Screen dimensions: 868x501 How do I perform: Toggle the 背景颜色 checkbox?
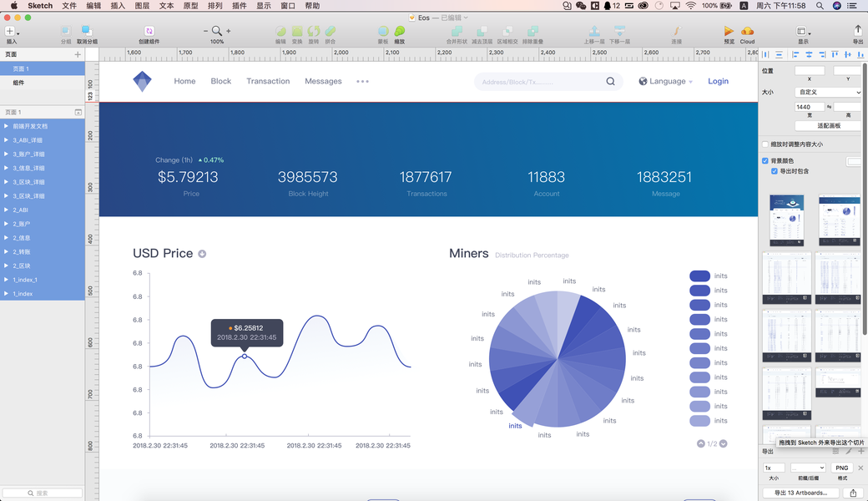(x=765, y=160)
